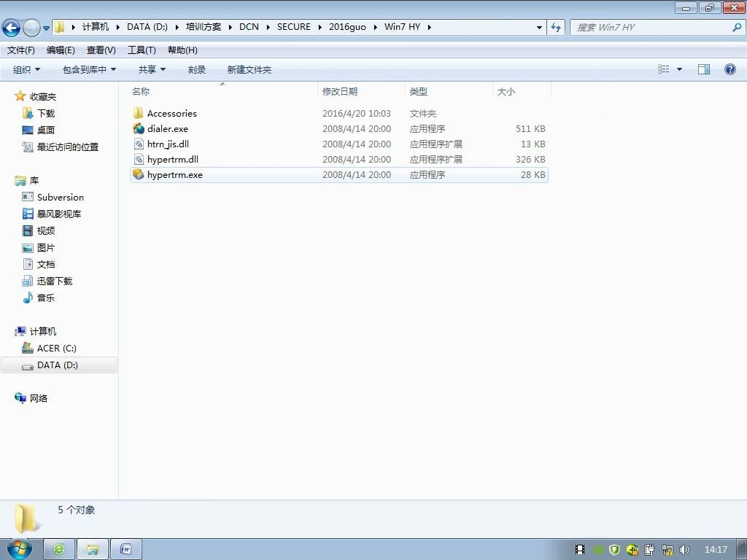Open the more view options arrow
This screenshot has width=747, height=560.
point(679,69)
